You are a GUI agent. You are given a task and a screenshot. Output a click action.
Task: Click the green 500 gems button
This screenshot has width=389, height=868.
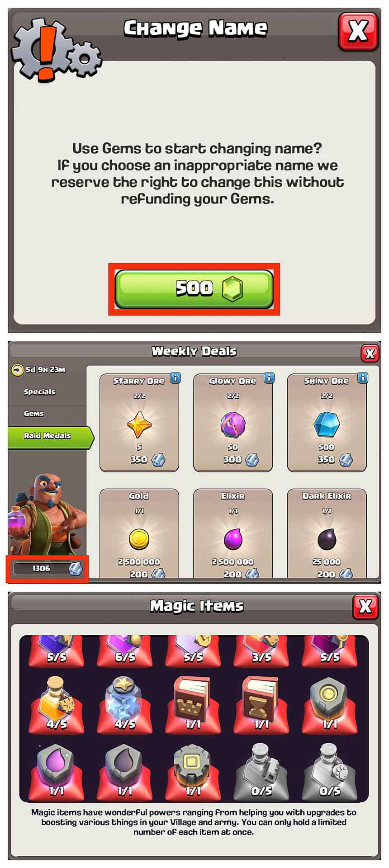(194, 289)
